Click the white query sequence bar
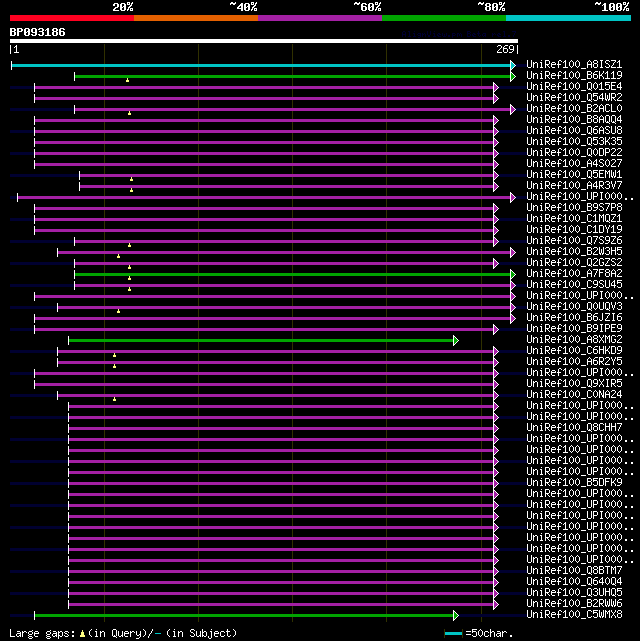The height and width of the screenshot is (641, 640). point(264,41)
